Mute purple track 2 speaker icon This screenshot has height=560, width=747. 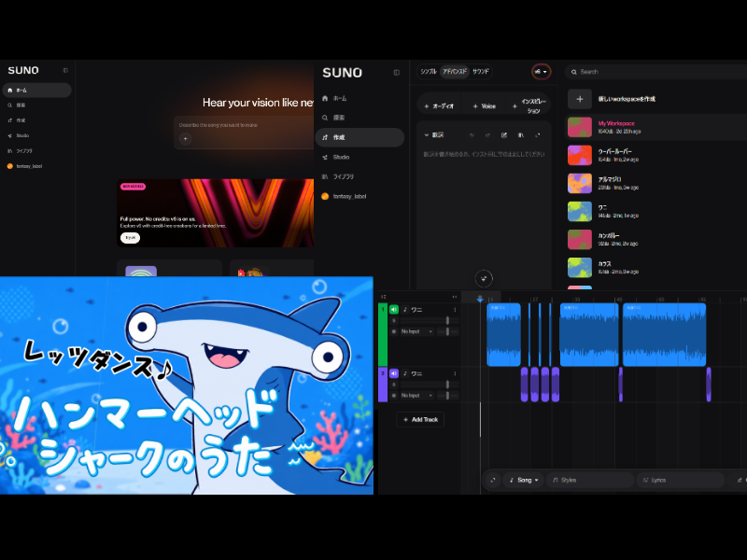(393, 373)
